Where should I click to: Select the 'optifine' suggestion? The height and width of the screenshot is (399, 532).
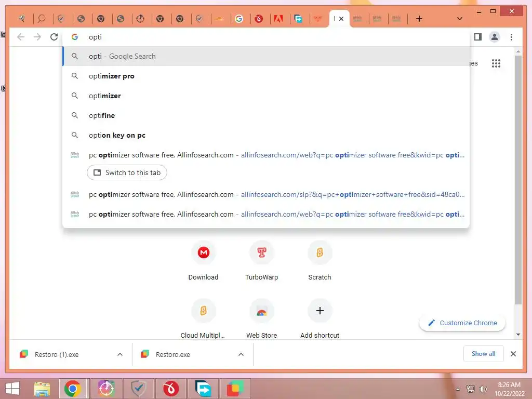pyautogui.click(x=266, y=115)
